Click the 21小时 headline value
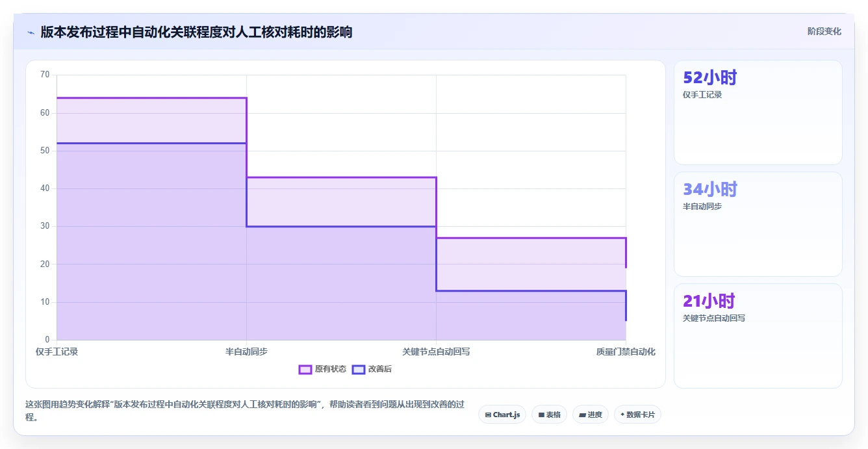Screen dimensions: 868x449 [709, 301]
